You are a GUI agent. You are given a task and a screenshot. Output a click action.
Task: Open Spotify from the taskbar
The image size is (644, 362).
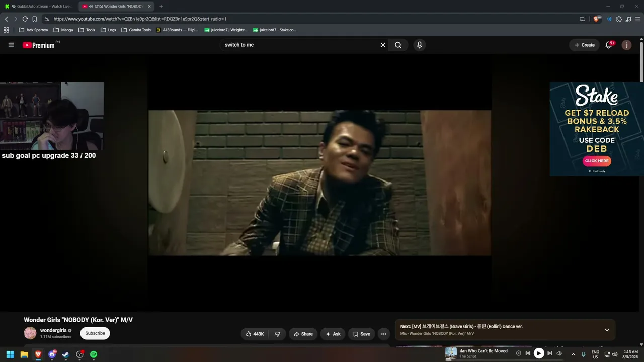point(94,354)
